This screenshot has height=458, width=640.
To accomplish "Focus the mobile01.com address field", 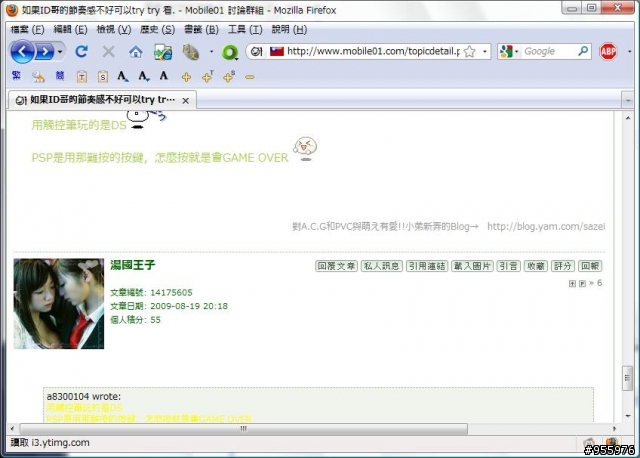I will 373,51.
